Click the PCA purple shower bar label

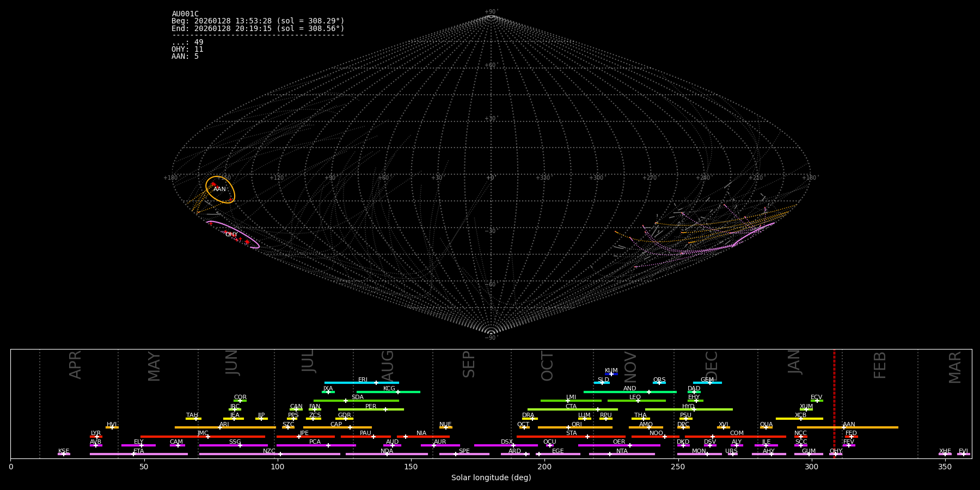[315, 442]
